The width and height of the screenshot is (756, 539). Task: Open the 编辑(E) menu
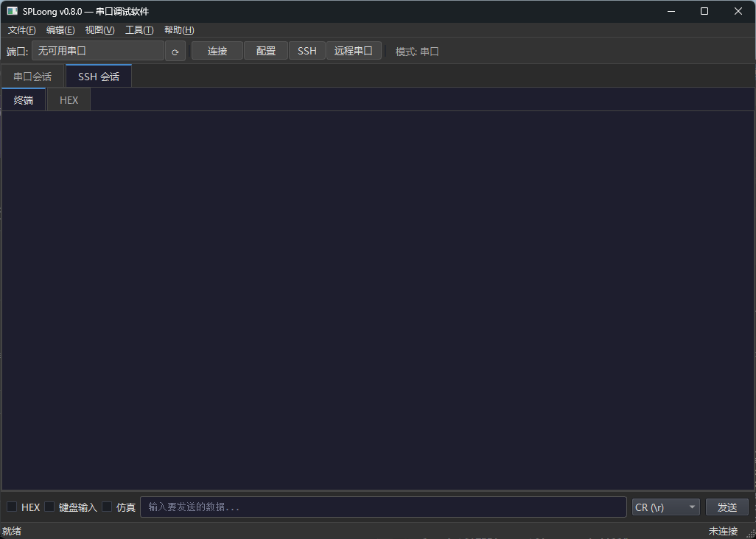[x=60, y=30]
